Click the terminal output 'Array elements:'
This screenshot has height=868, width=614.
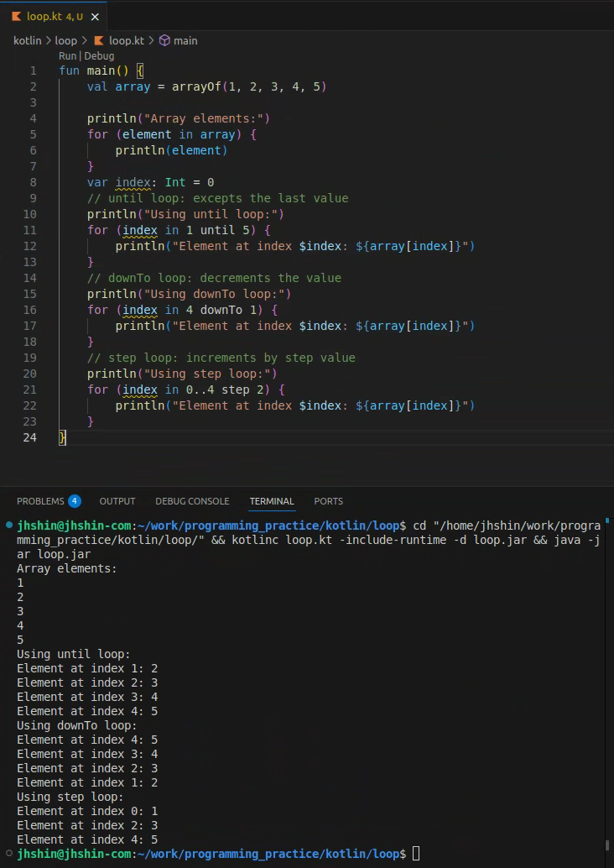pyautogui.click(x=67, y=568)
